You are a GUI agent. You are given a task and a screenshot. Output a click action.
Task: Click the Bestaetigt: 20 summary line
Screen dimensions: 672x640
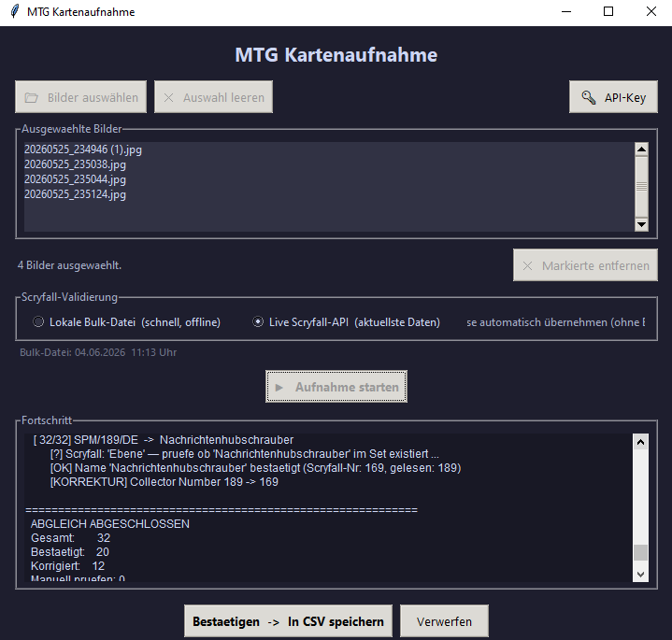70,552
